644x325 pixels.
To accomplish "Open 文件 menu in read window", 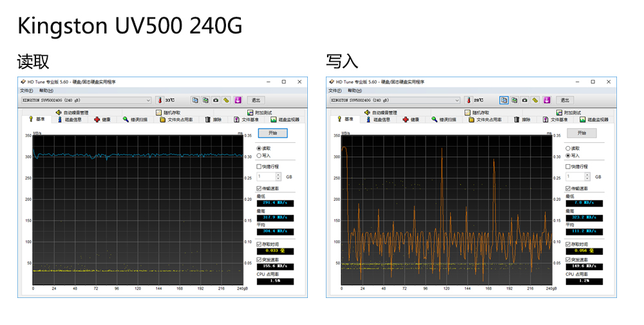I will pyautogui.click(x=26, y=91).
